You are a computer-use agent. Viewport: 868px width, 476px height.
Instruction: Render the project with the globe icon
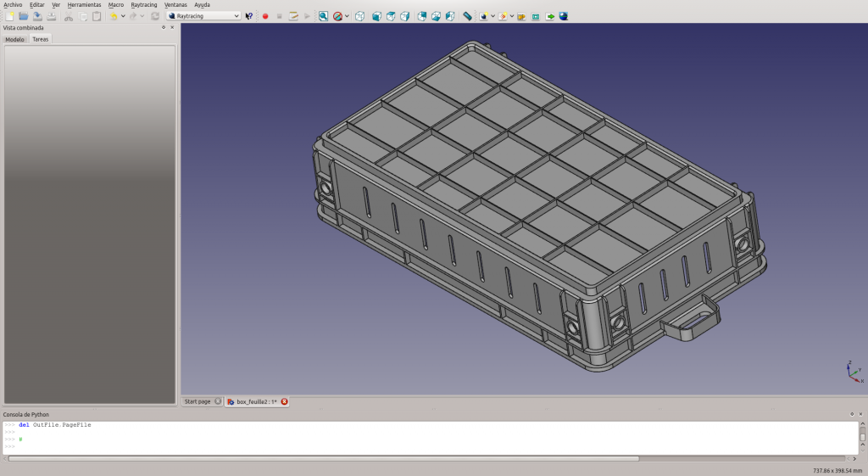point(564,16)
